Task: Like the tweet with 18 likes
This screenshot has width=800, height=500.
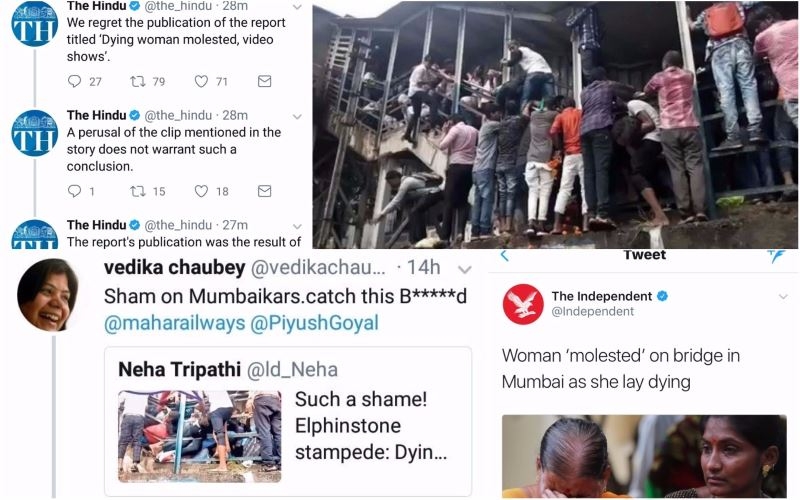Action: [202, 191]
